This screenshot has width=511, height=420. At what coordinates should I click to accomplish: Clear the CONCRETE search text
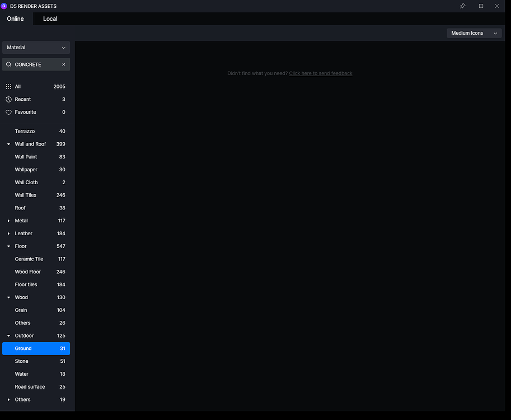(64, 64)
